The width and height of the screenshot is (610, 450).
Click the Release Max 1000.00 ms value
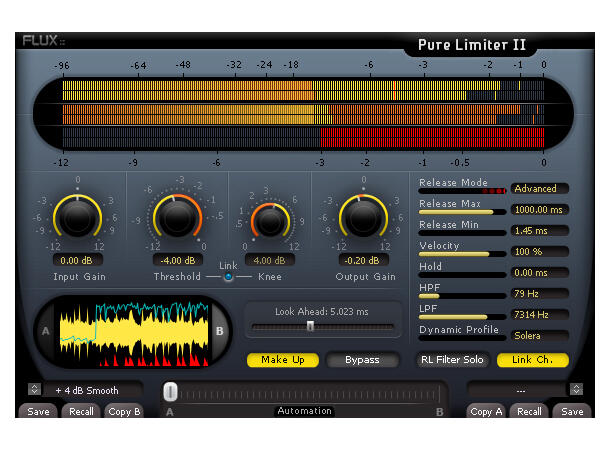[540, 210]
